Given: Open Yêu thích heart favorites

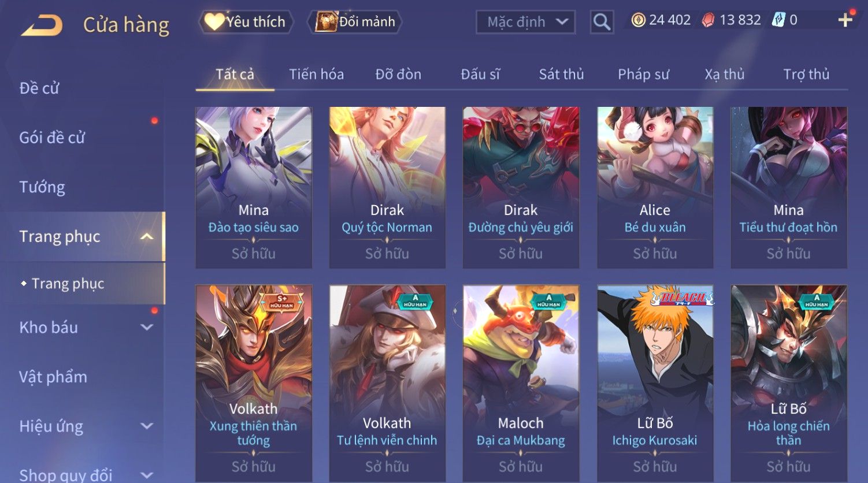Looking at the screenshot, I should [246, 22].
